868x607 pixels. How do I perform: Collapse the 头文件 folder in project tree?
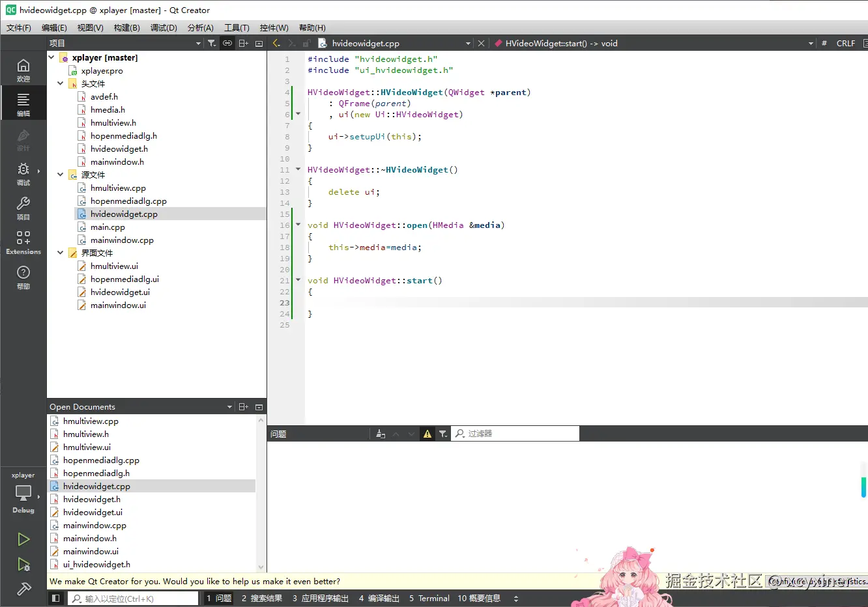click(60, 83)
